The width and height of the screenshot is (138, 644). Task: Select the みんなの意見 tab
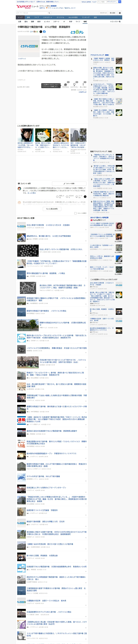(x=73, y=17)
